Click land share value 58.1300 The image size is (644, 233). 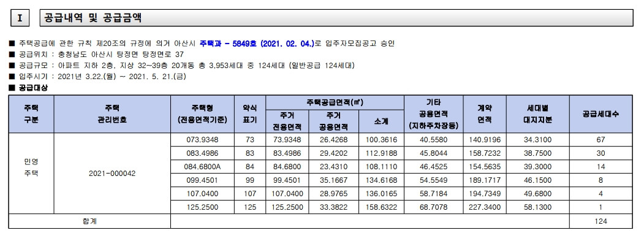point(537,207)
